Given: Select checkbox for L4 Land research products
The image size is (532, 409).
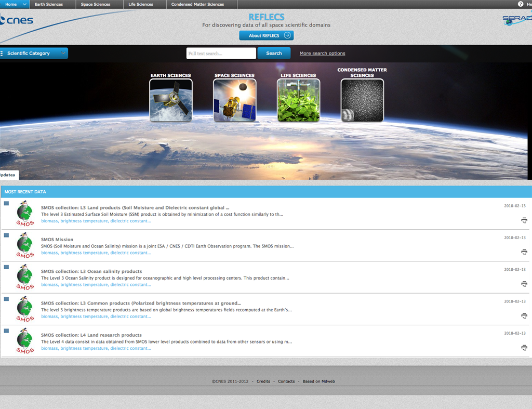Looking at the screenshot, I should [x=6, y=331].
